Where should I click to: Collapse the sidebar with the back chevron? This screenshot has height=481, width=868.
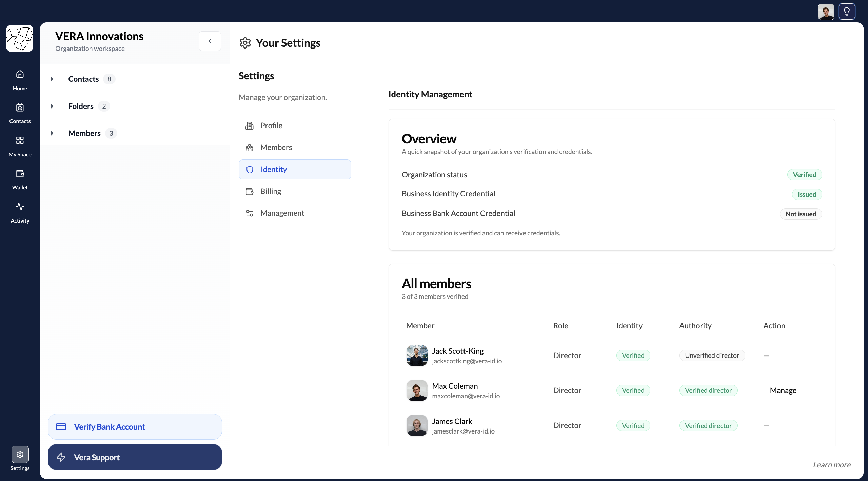click(x=210, y=41)
